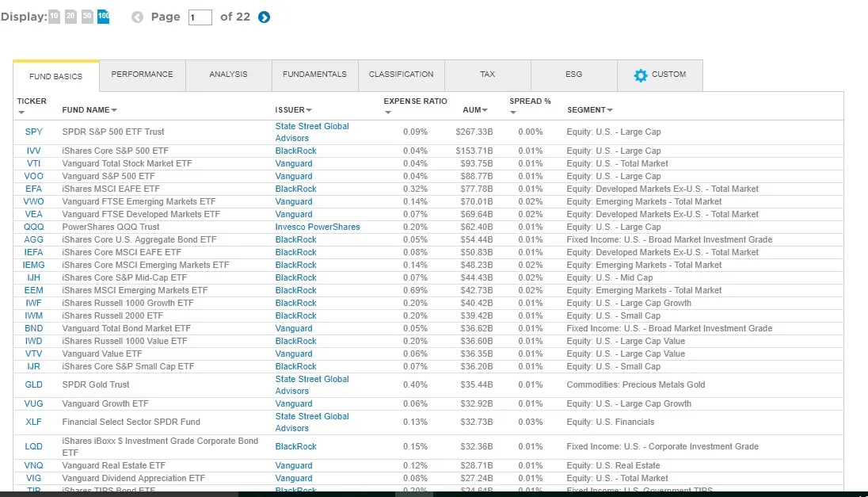Open the LQD ticker link

click(x=34, y=446)
